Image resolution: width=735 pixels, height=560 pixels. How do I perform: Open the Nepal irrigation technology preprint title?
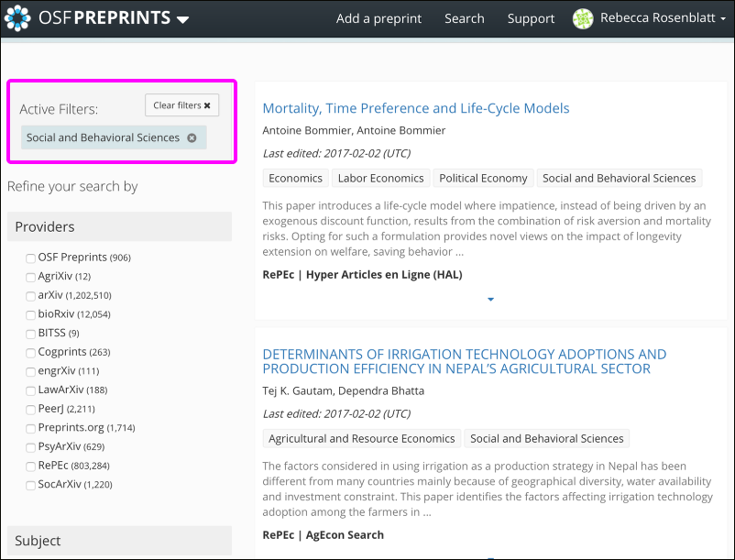464,361
